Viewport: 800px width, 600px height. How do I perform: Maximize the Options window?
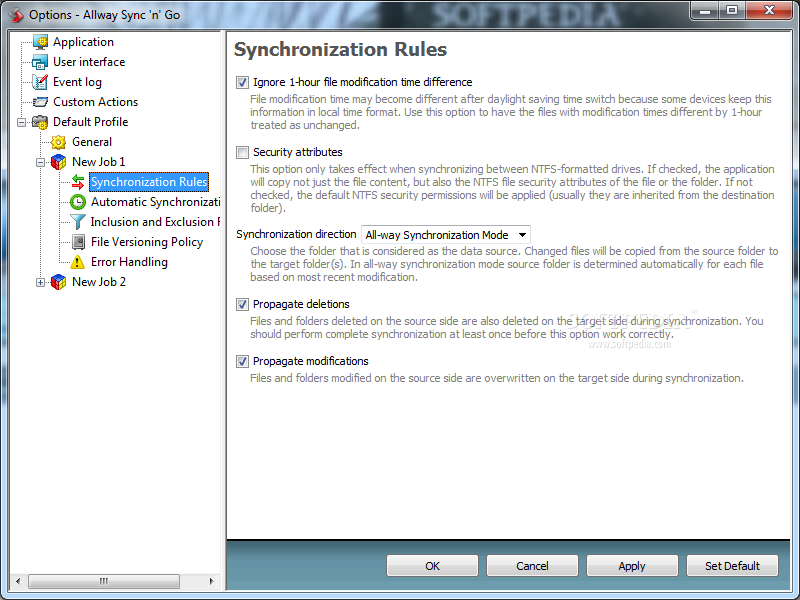(x=732, y=11)
